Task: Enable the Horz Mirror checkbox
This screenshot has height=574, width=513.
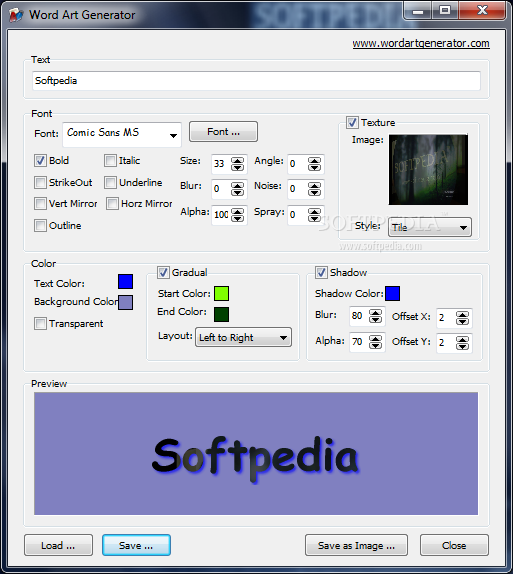Action: [112, 204]
